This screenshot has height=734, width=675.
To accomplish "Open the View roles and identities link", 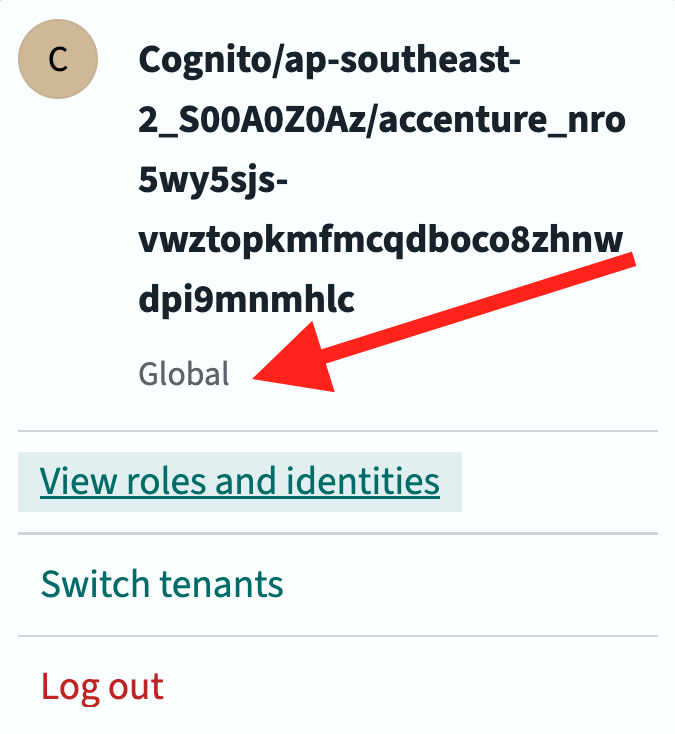I will tap(240, 482).
